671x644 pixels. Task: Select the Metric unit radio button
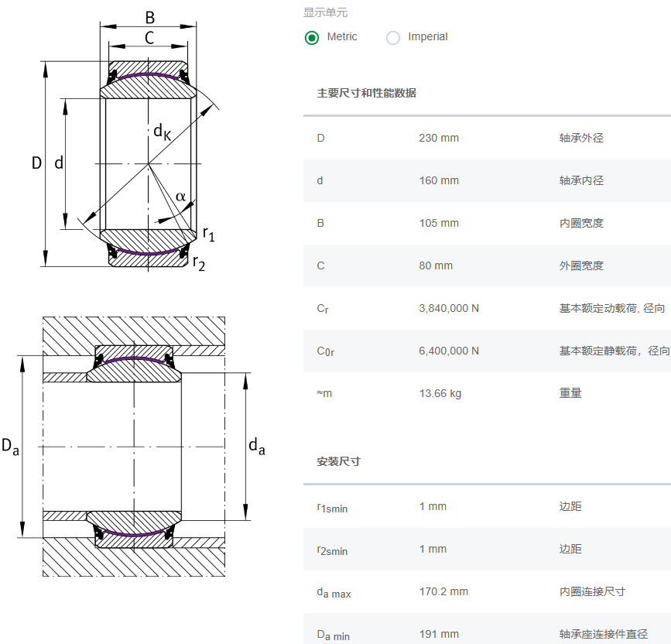(x=312, y=38)
